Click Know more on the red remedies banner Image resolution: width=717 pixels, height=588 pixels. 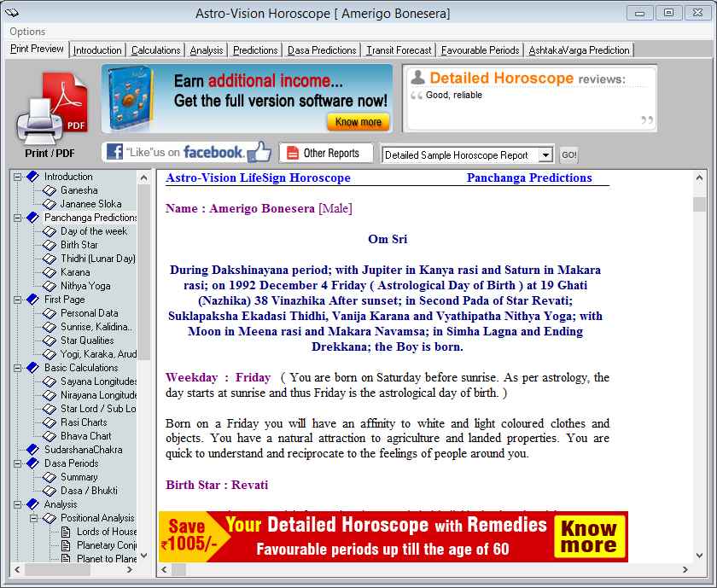(589, 537)
